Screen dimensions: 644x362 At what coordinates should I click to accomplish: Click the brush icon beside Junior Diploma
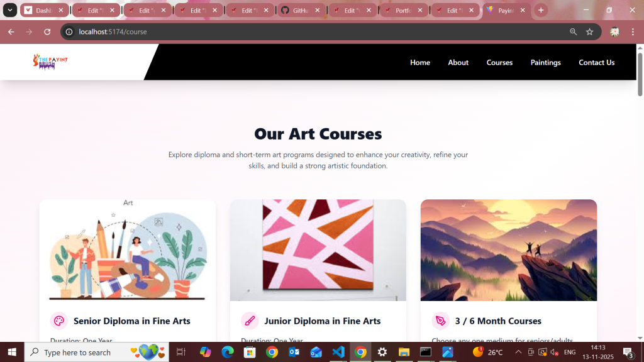(250, 321)
